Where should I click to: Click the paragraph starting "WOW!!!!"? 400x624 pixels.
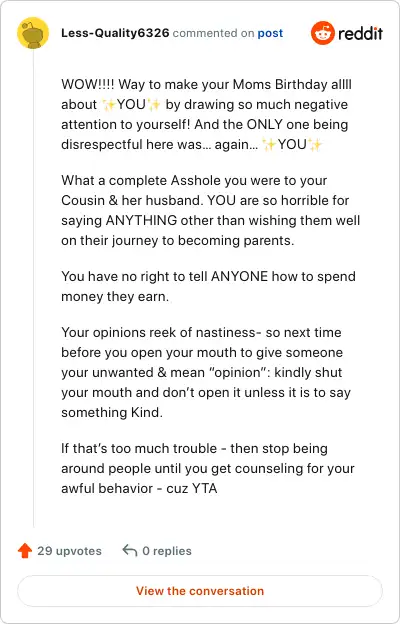[x=206, y=115]
